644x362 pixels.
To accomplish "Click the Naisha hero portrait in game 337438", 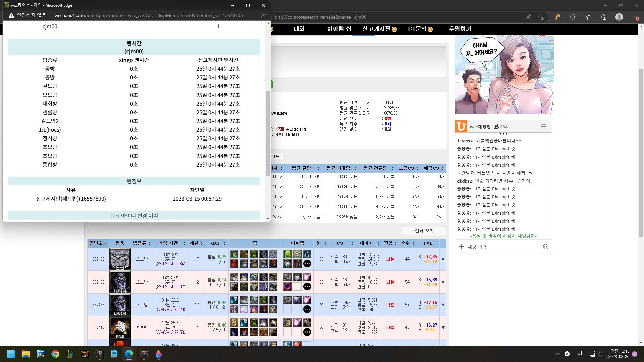I will (120, 305).
